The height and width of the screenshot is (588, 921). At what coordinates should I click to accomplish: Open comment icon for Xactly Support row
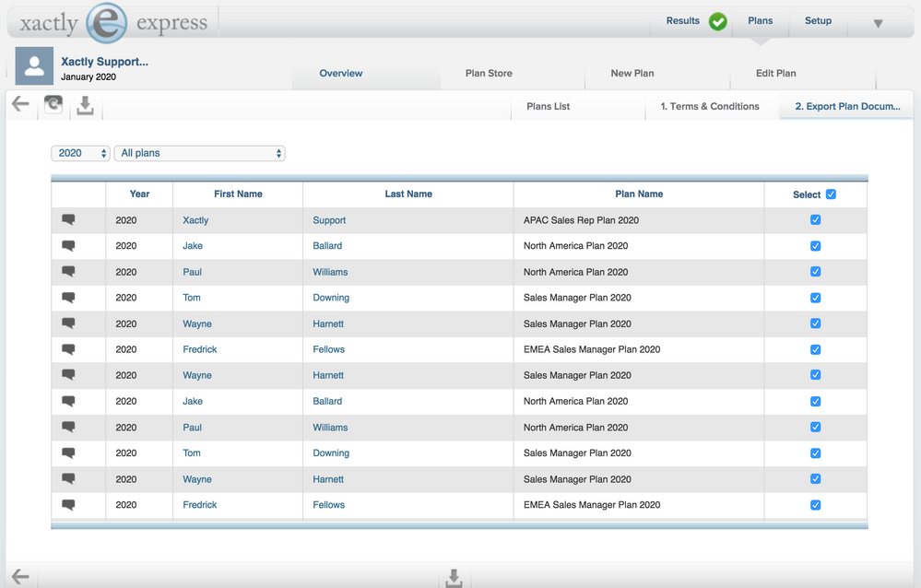(68, 219)
